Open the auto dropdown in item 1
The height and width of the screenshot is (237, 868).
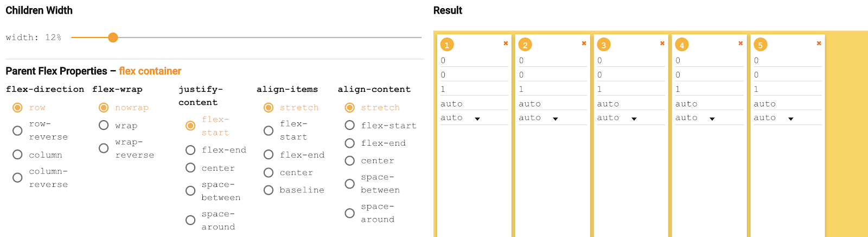coord(461,118)
